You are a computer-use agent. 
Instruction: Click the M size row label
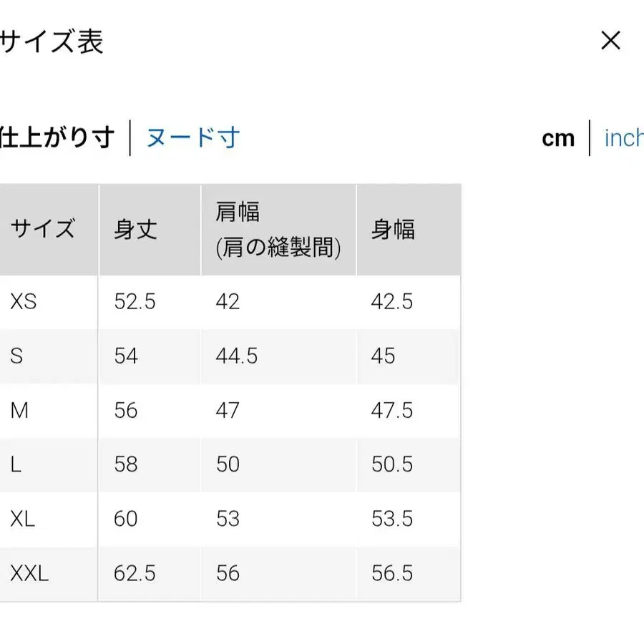pyautogui.click(x=19, y=411)
